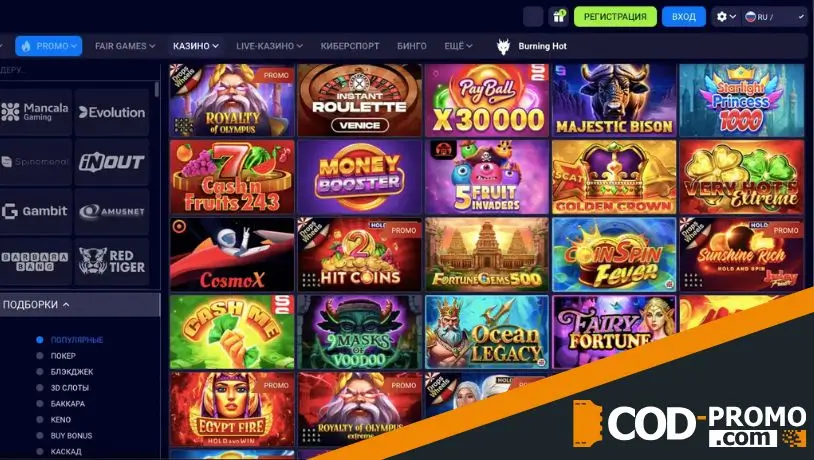Screen dimensions: 814x460
Task: Pick the iNOUT provider logo
Action: (112, 163)
